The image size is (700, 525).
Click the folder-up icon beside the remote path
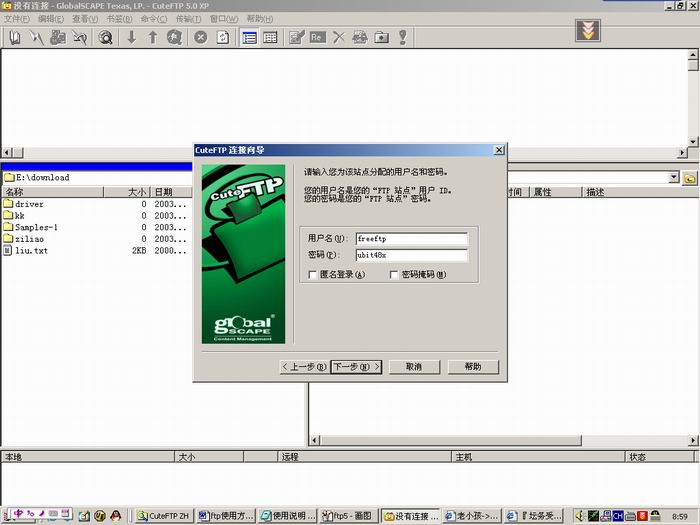pyautogui.click(x=690, y=179)
